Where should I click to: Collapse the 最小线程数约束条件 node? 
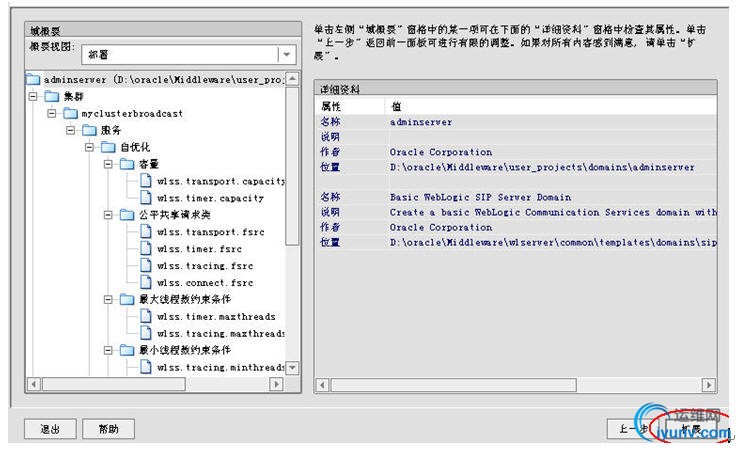point(108,350)
